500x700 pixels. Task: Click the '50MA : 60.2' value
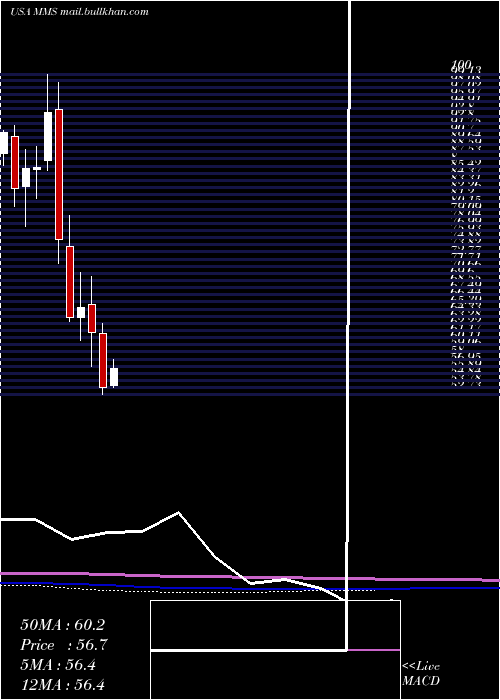click(x=62, y=625)
